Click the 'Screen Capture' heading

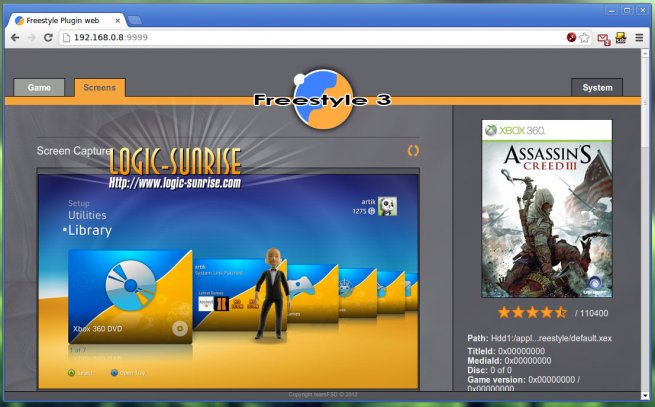pyautogui.click(x=74, y=151)
